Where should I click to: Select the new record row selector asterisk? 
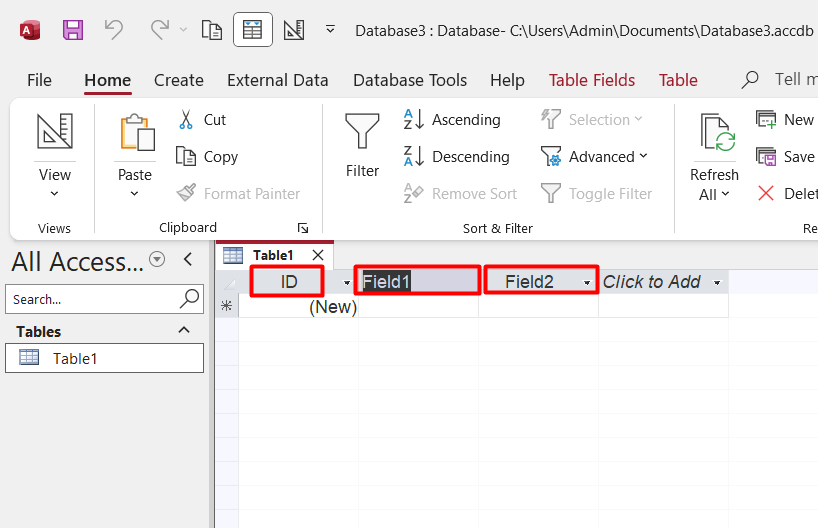point(227,306)
